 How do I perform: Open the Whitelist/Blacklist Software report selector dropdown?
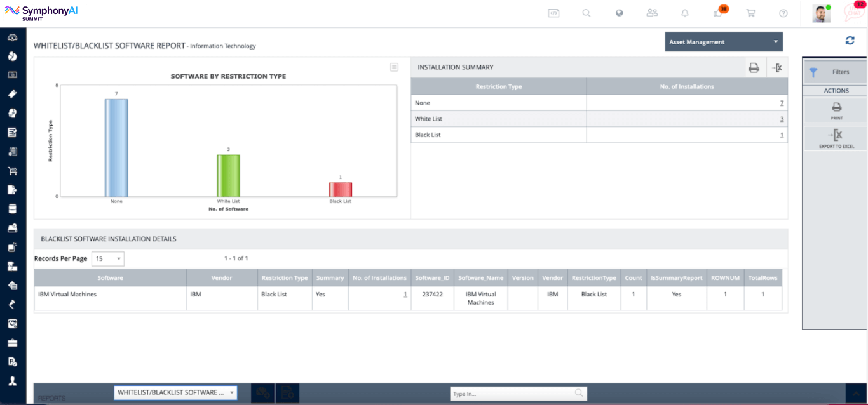pos(175,393)
